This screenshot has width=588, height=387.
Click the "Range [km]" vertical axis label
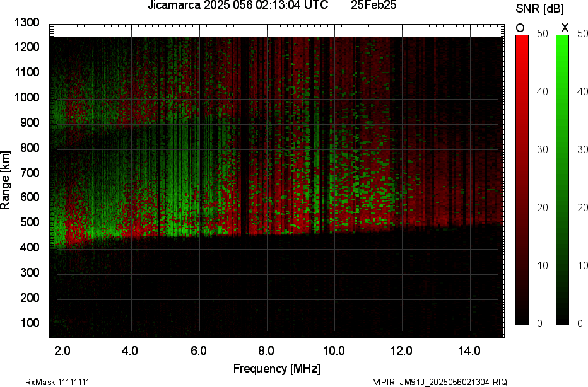[x=5, y=180]
